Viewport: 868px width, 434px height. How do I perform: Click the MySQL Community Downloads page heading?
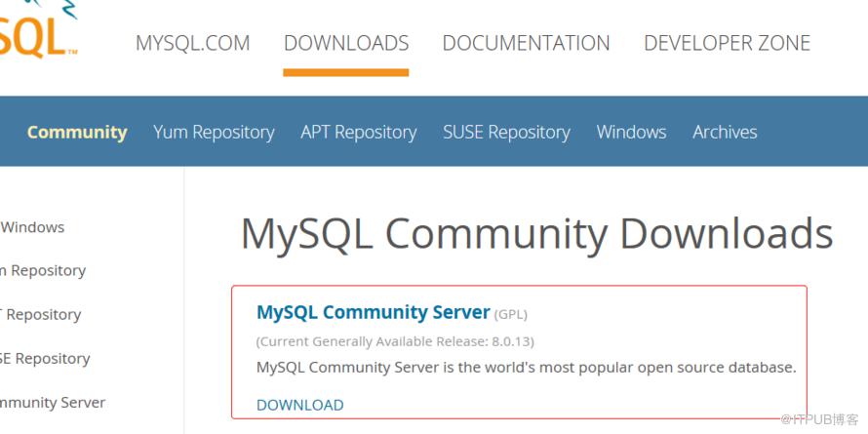537,235
